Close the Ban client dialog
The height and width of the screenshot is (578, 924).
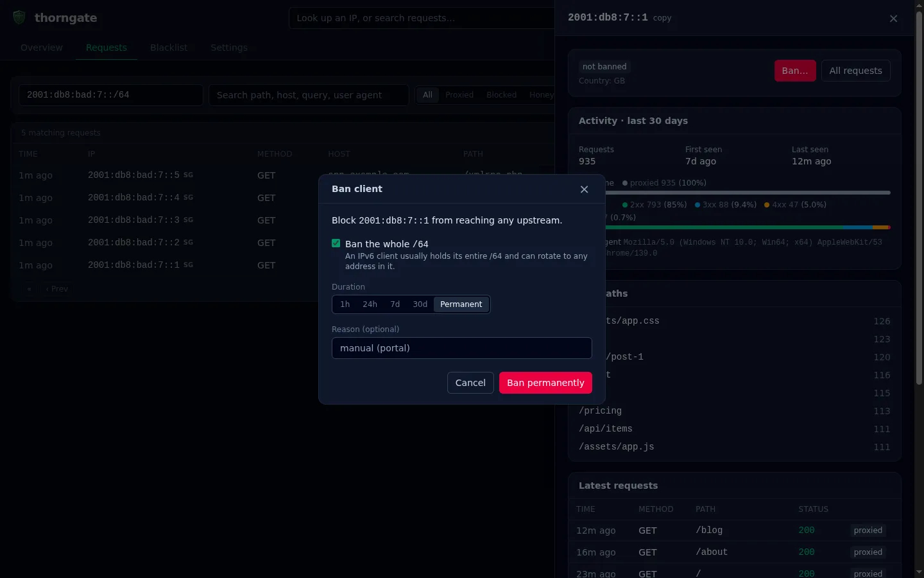coord(584,189)
